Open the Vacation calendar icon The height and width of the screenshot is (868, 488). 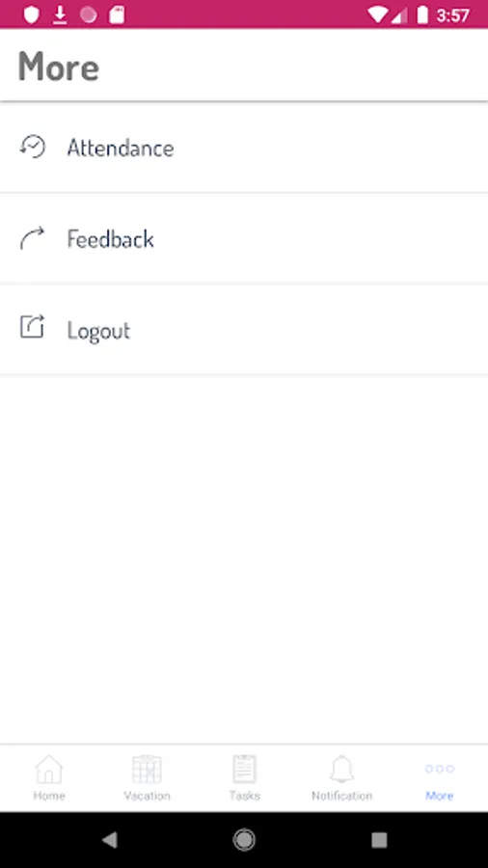147,769
